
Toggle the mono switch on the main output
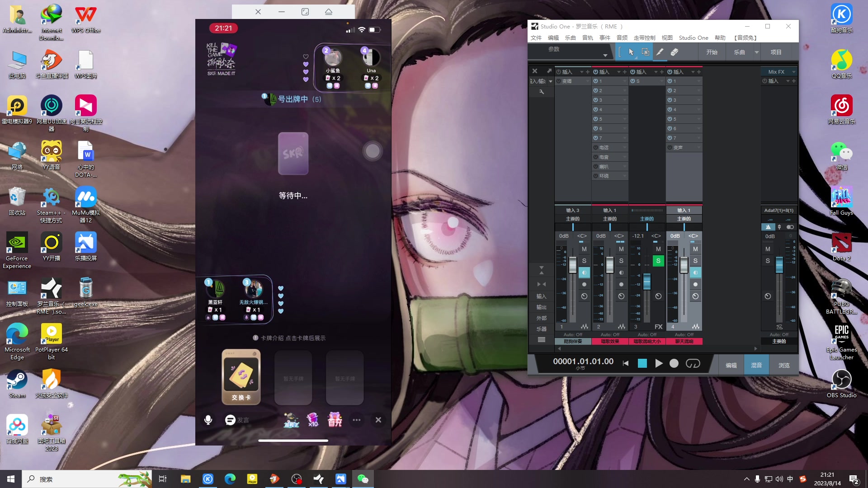click(x=790, y=227)
